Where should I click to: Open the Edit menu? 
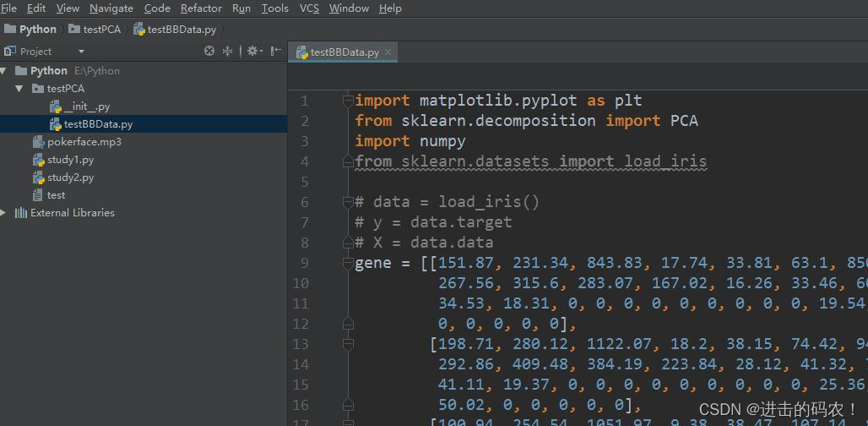pos(36,8)
